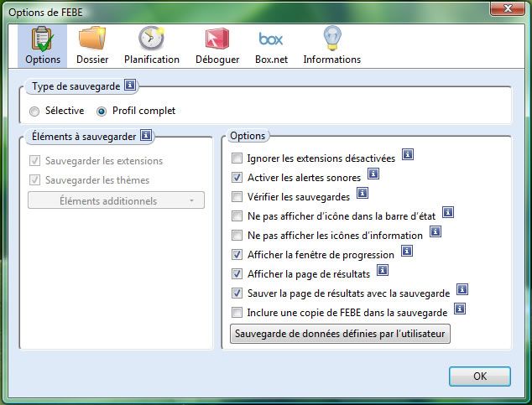This screenshot has width=532, height=405.
Task: Click info icon for barre d'état option
Action: click(448, 212)
